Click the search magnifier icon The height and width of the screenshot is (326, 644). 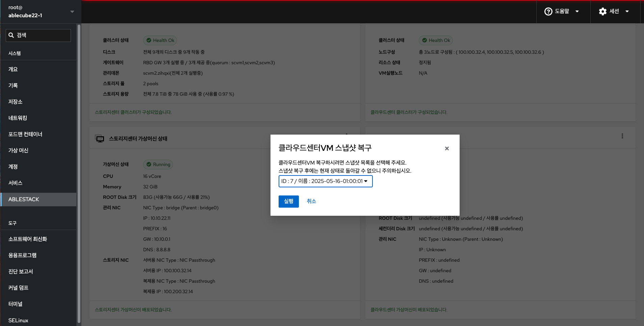[x=11, y=35]
